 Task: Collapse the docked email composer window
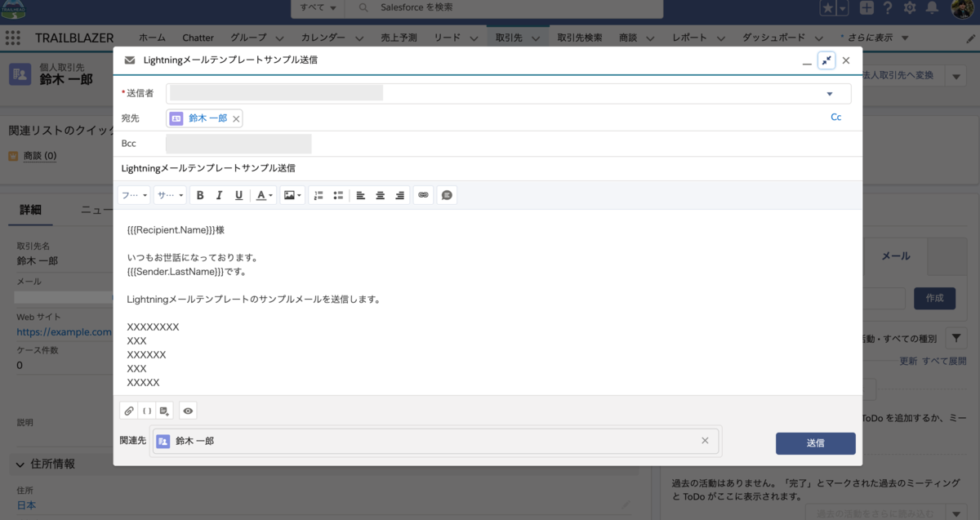[826, 60]
